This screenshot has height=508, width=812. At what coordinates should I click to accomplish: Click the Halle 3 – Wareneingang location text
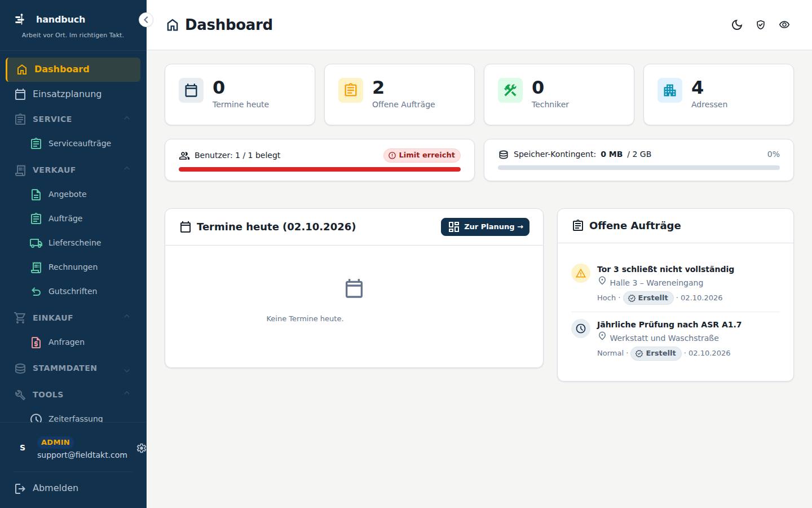click(x=656, y=283)
